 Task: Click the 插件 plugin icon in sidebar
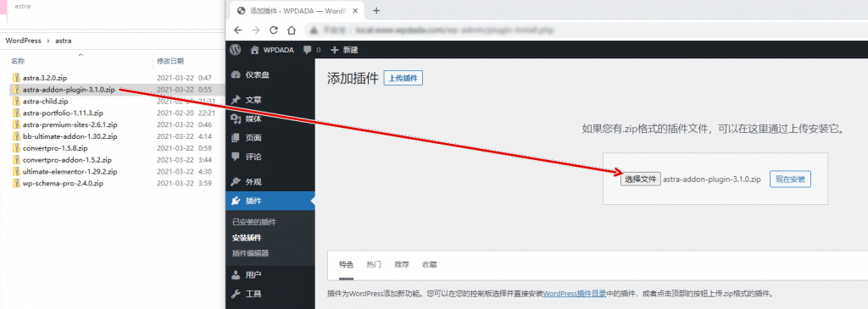click(x=236, y=201)
